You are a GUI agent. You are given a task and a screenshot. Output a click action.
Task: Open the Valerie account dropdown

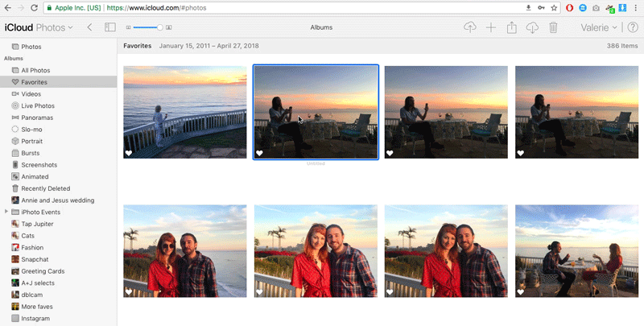pos(599,27)
